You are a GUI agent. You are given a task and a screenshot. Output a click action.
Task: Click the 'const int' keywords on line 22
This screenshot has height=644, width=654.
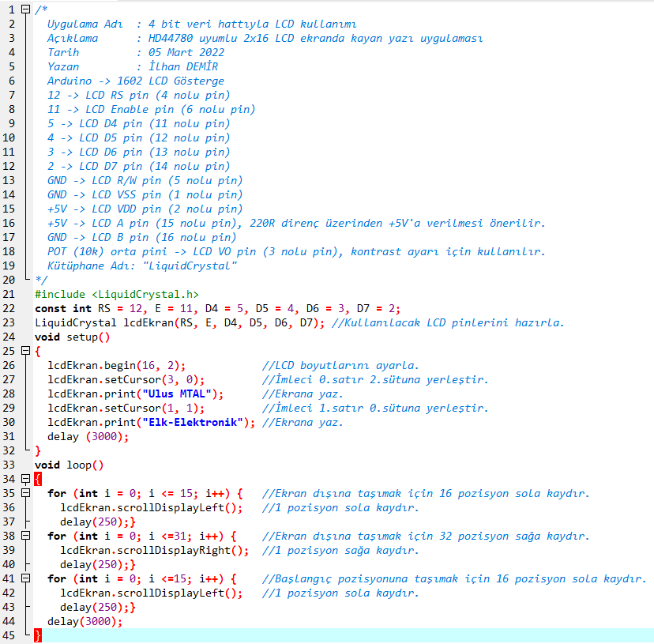[63, 308]
